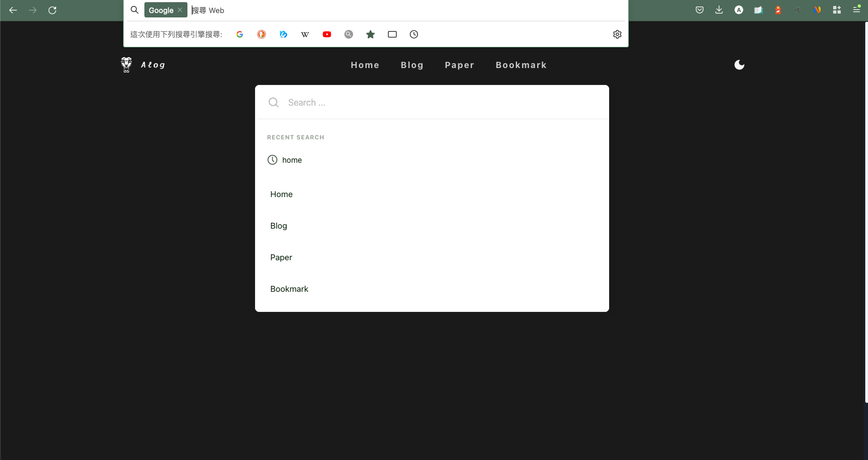Click the page scrollbar on right edge
This screenshot has height=460, width=868.
[866, 212]
